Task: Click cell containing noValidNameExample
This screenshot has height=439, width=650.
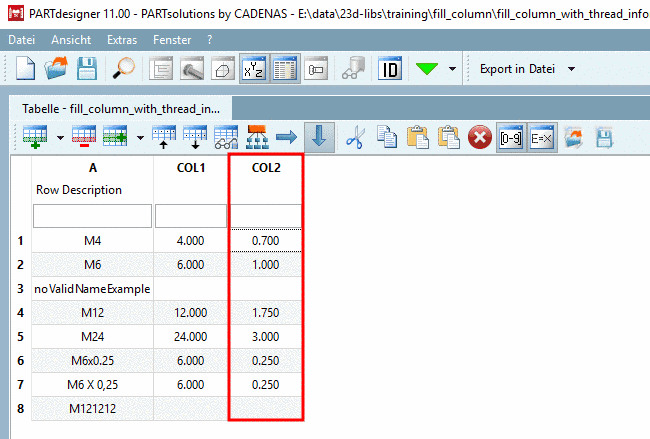Action: 92,289
